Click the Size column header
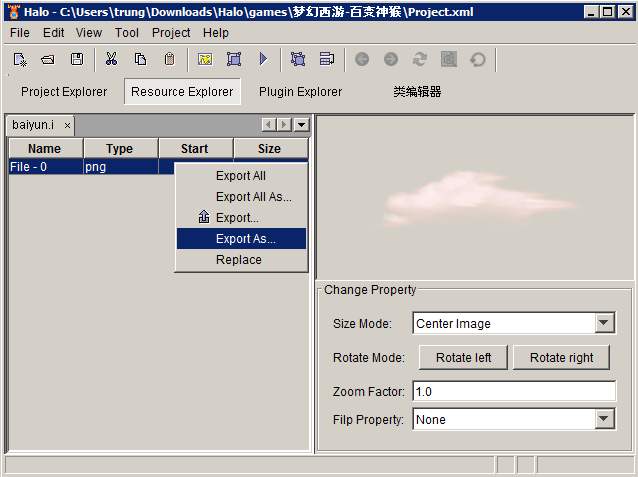 coord(271,149)
